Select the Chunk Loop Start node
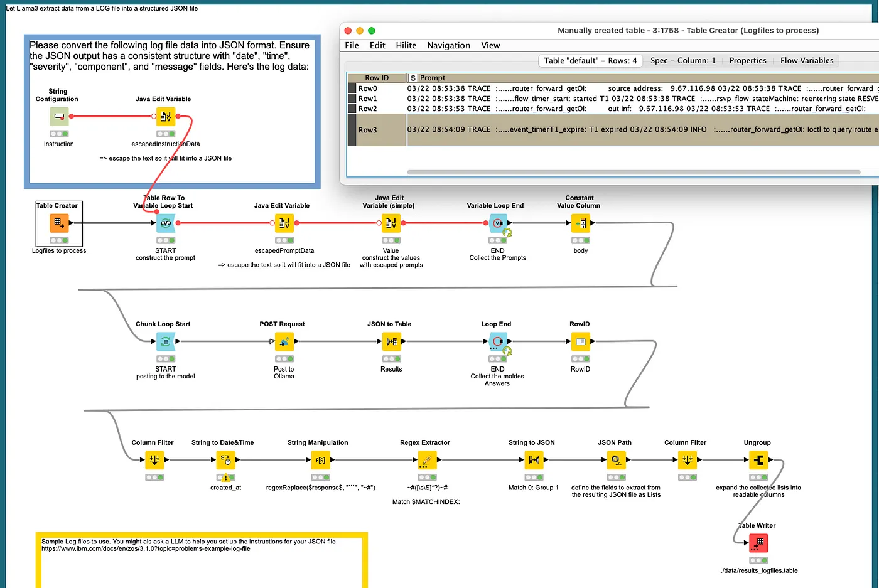 [166, 341]
